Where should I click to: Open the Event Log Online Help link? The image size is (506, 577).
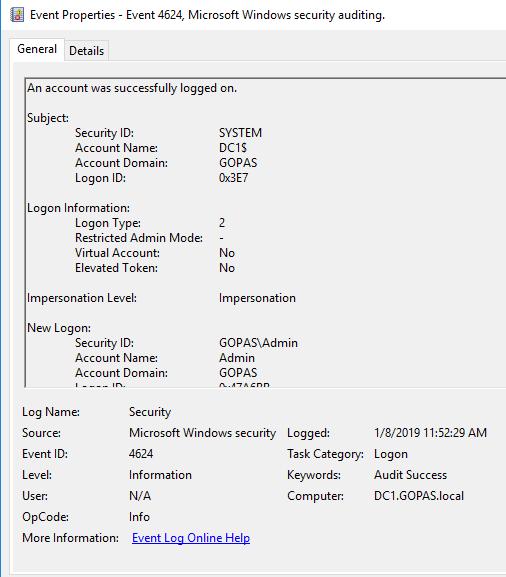(191, 538)
